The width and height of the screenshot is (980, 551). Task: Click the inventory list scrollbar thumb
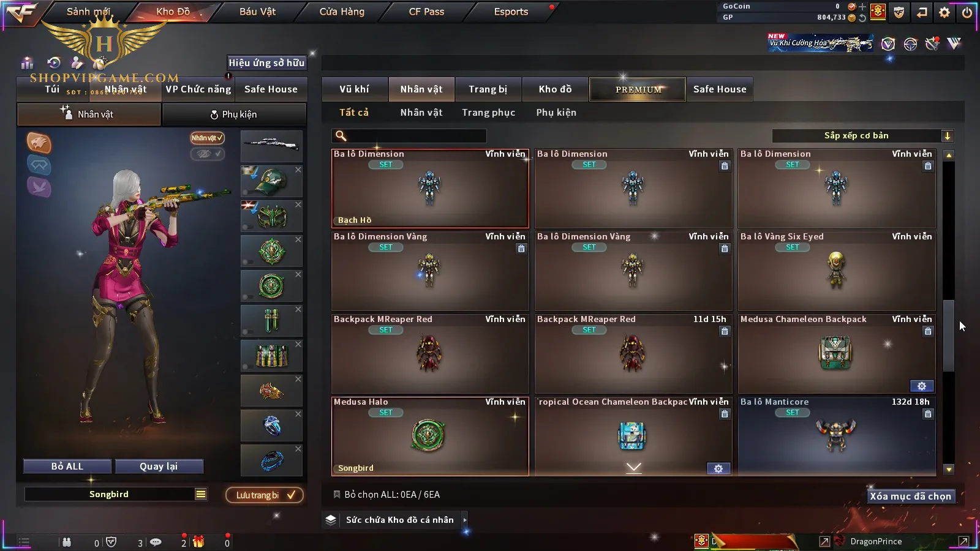click(949, 335)
